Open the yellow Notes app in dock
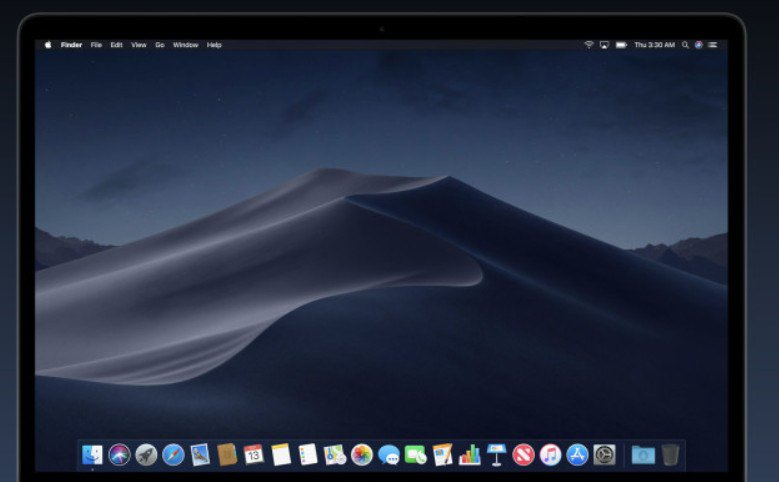The width and height of the screenshot is (779, 482). click(281, 455)
